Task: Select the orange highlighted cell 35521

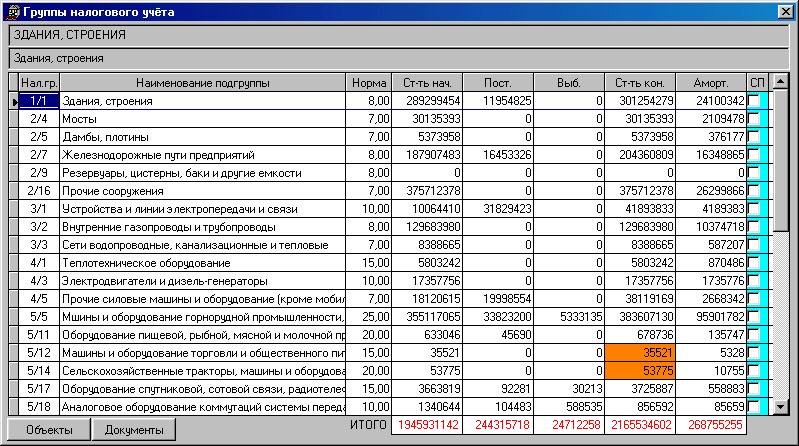Action: pos(640,353)
